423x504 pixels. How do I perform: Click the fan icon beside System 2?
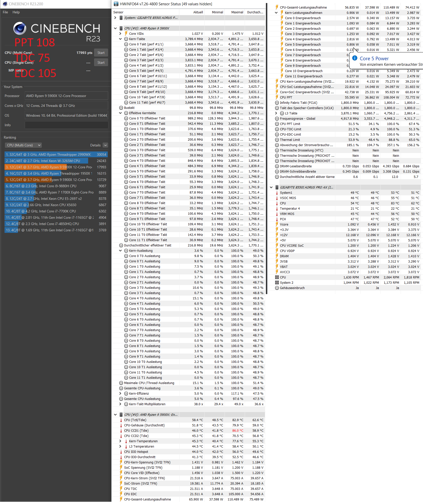(277, 282)
